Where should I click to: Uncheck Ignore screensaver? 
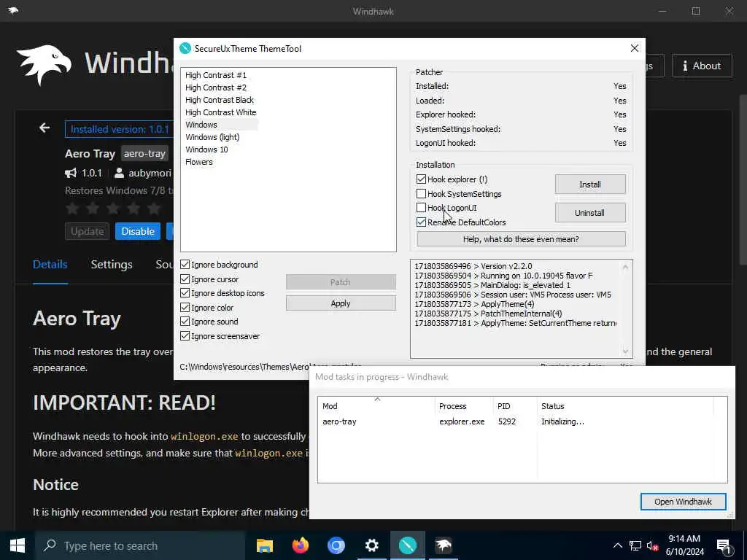pyautogui.click(x=185, y=335)
